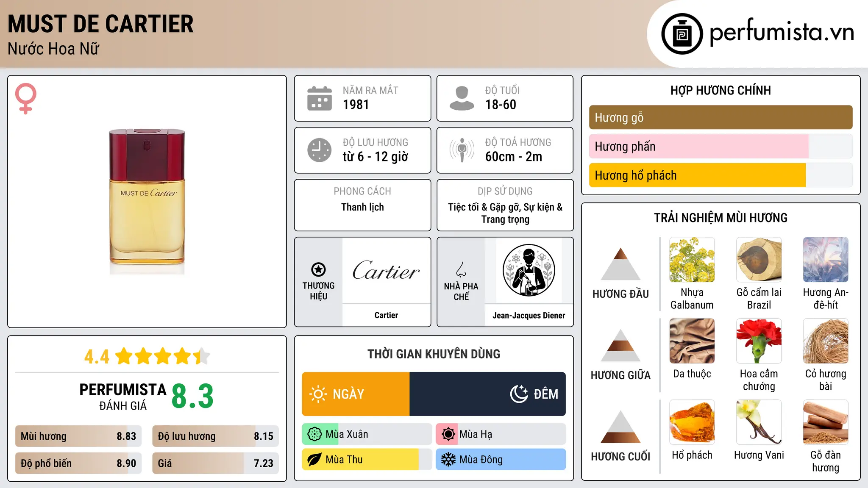Screen dimensions: 868x488
Task: Open the Hương An-đê-hít note image
Action: (826, 260)
